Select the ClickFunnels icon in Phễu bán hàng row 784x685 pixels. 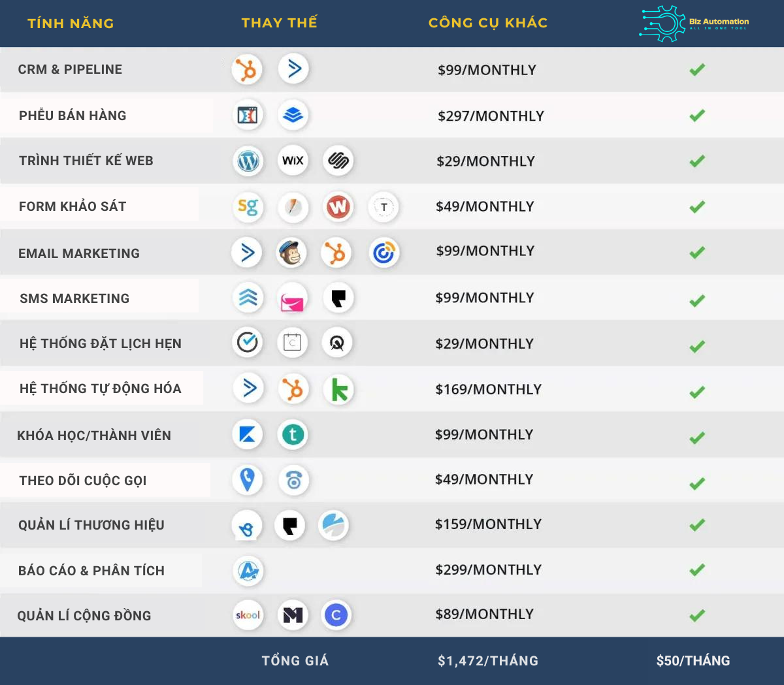248,115
